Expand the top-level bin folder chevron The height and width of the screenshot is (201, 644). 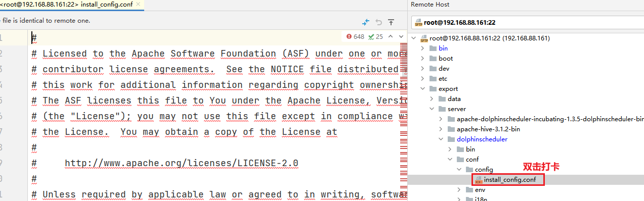click(423, 48)
